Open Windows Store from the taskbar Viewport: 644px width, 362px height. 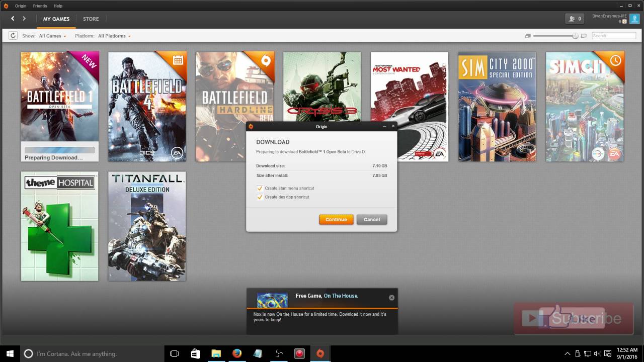[195, 353]
